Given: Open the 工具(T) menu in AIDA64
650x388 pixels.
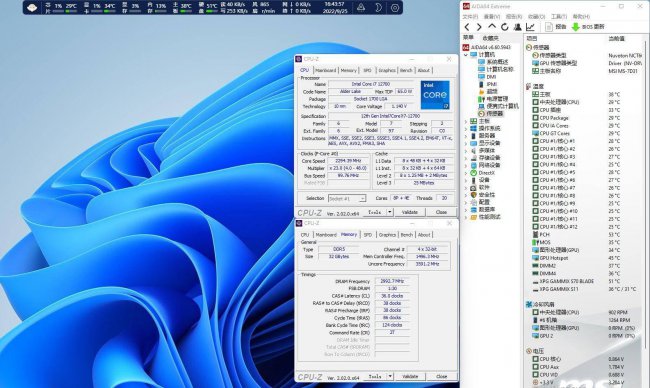Looking at the screenshot, I should [559, 17].
